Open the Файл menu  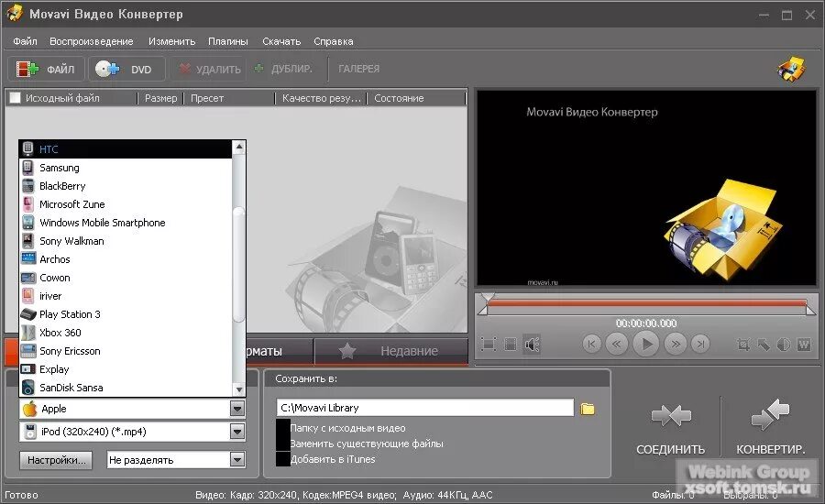[25, 41]
